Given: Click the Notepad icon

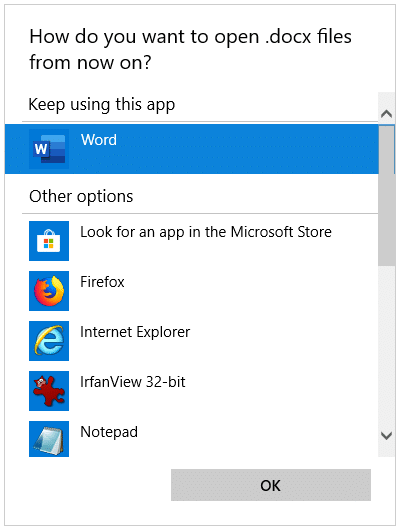Looking at the screenshot, I should point(49,439).
